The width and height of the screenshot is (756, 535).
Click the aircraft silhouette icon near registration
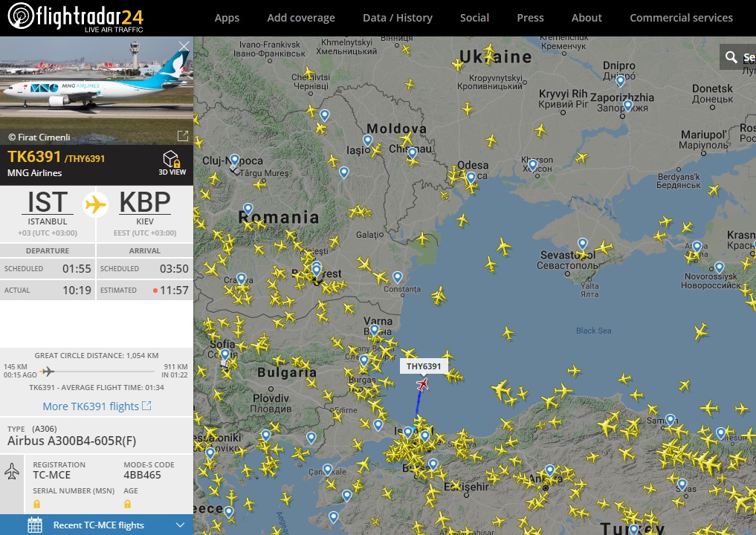click(x=12, y=471)
